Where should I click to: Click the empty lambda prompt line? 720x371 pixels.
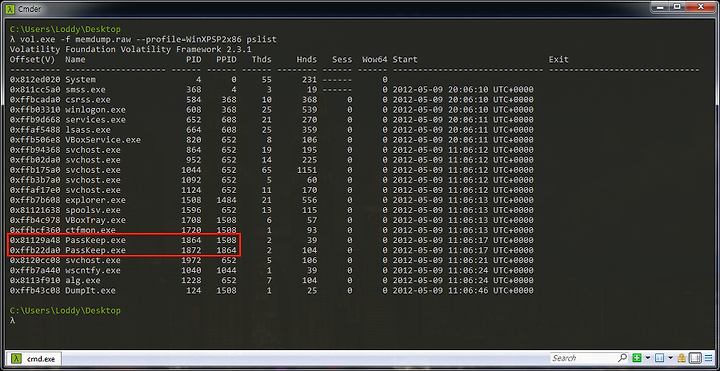tap(12, 320)
